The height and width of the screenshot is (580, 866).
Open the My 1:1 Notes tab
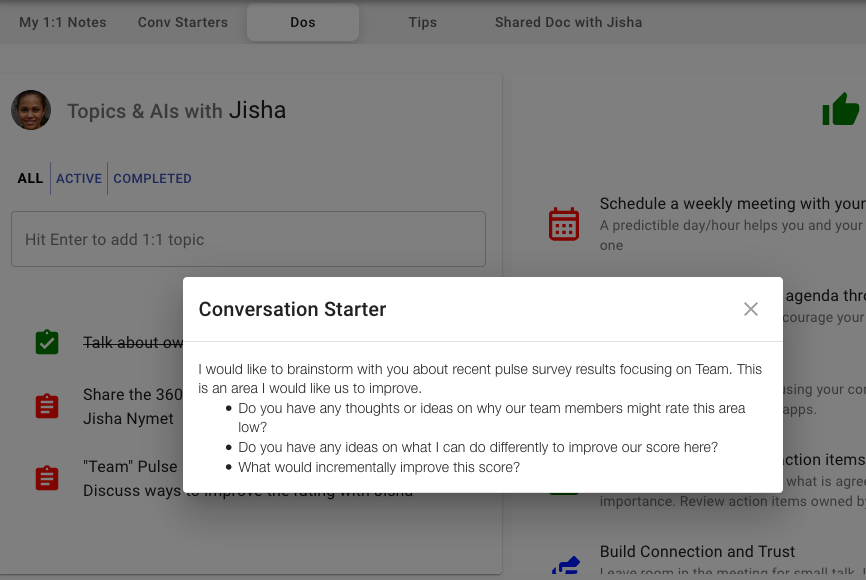tap(62, 23)
